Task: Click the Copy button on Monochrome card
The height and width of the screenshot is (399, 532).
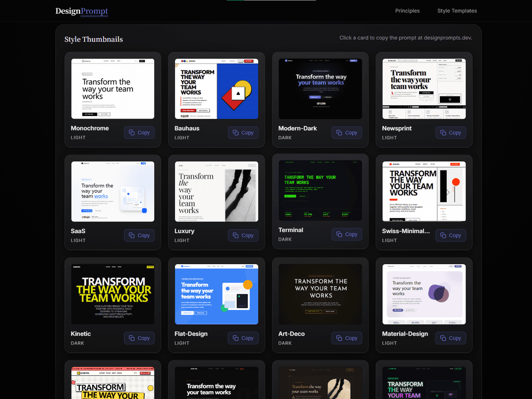Action: (x=139, y=132)
